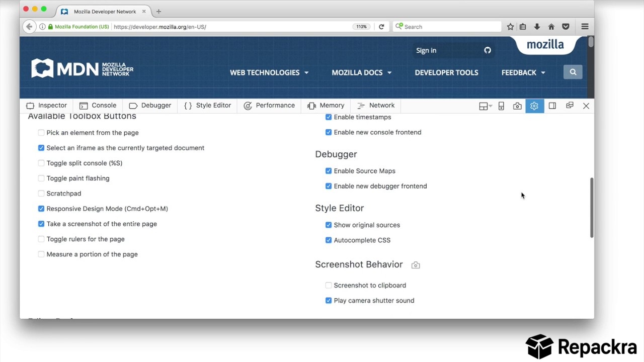644x362 pixels.
Task: Uncheck Select an iframe as targeted document
Action: click(x=41, y=148)
